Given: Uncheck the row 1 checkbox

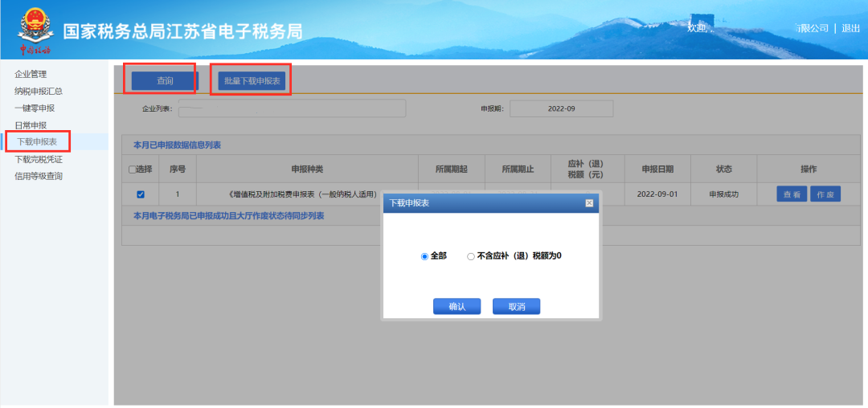Looking at the screenshot, I should click(141, 194).
